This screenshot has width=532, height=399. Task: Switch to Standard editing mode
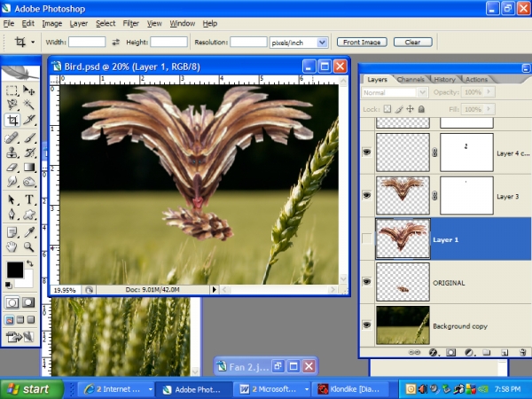[x=12, y=302]
